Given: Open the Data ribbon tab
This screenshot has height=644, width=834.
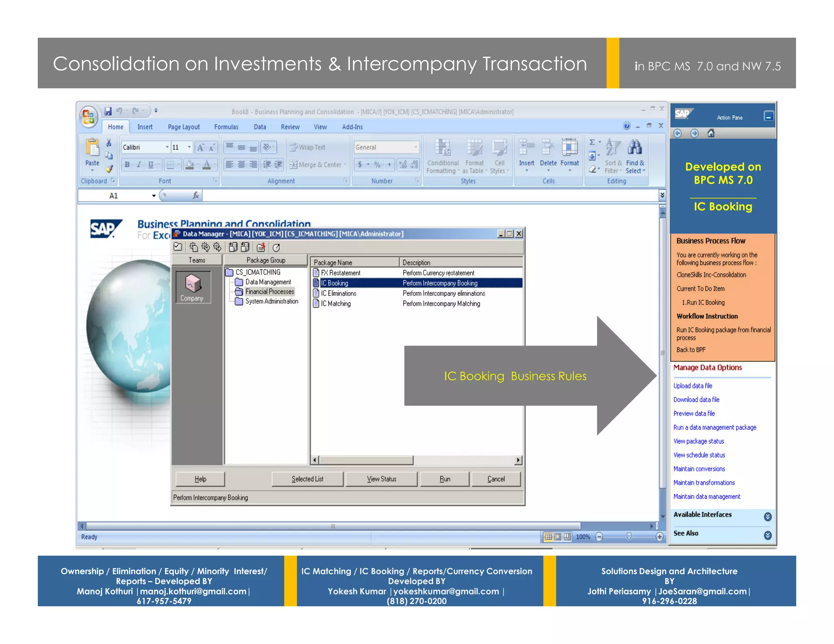Looking at the screenshot, I should click(260, 127).
